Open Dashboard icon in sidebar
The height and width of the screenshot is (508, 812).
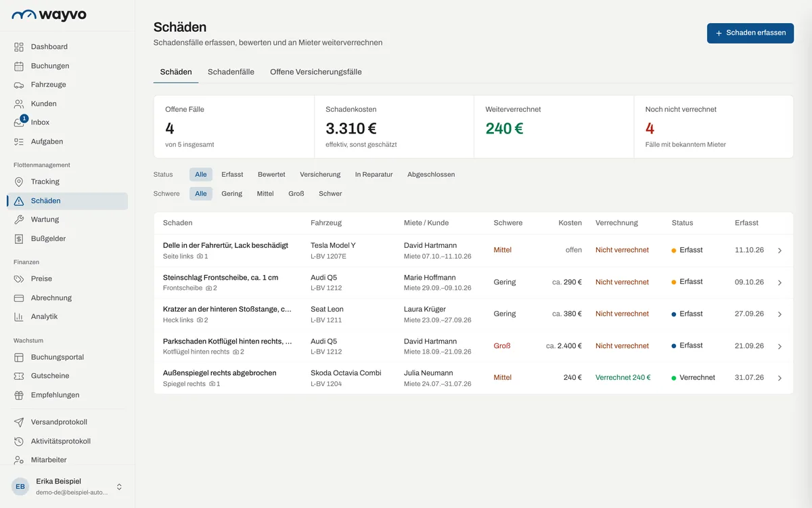[x=19, y=47]
